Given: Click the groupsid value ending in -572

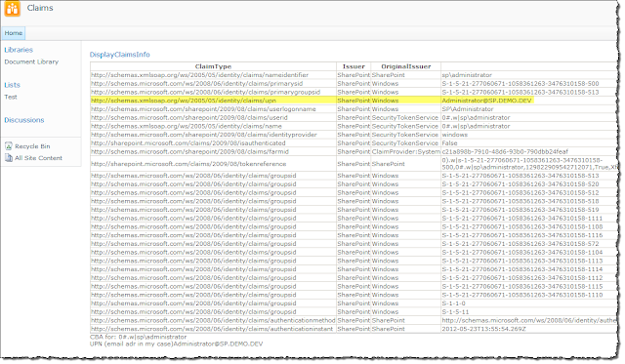Looking at the screenshot, I should (x=521, y=244).
